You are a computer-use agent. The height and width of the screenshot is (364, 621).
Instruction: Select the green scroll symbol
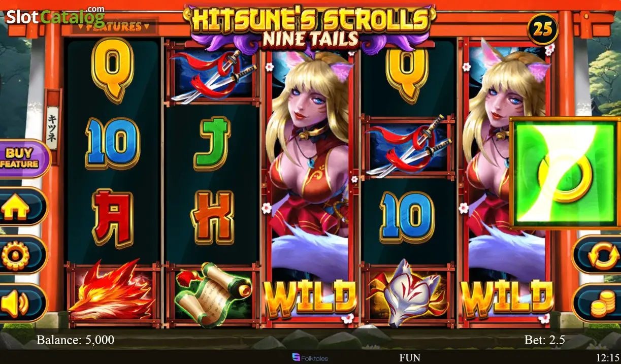[x=213, y=294]
